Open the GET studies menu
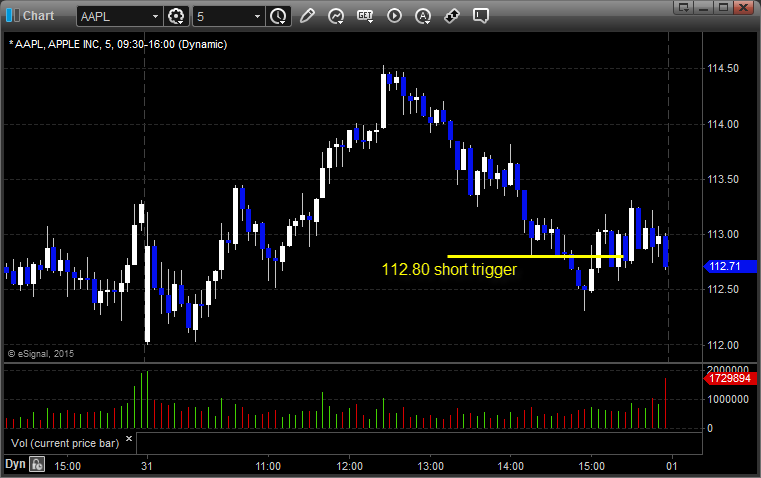This screenshot has height=478, width=761. (x=365, y=16)
